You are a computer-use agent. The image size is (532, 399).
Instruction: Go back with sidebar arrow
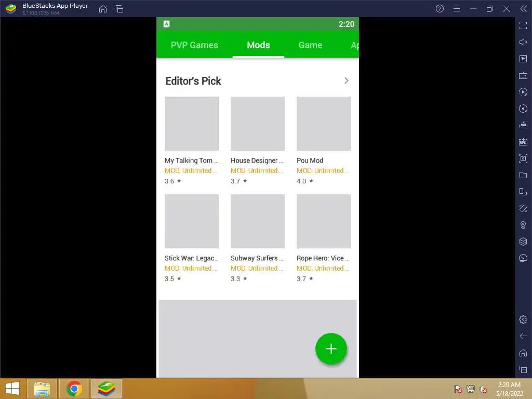(x=523, y=336)
